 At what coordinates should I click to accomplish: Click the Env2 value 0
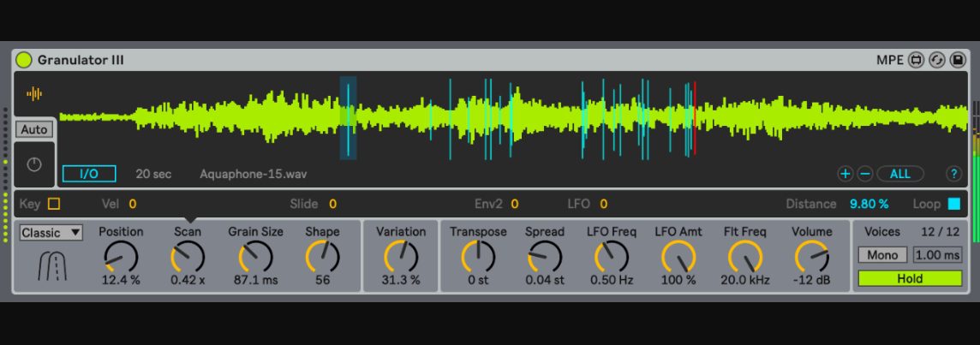[x=514, y=204]
